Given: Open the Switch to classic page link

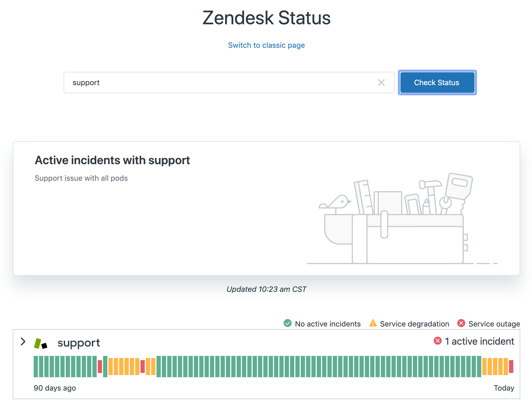Looking at the screenshot, I should click(266, 45).
